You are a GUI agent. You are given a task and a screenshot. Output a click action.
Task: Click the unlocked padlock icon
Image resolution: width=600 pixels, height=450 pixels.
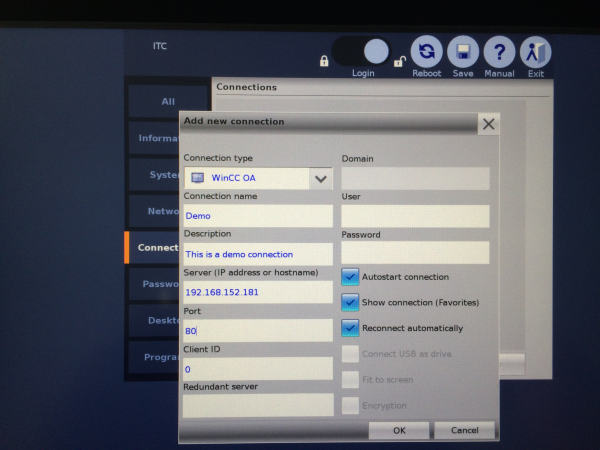pos(399,61)
